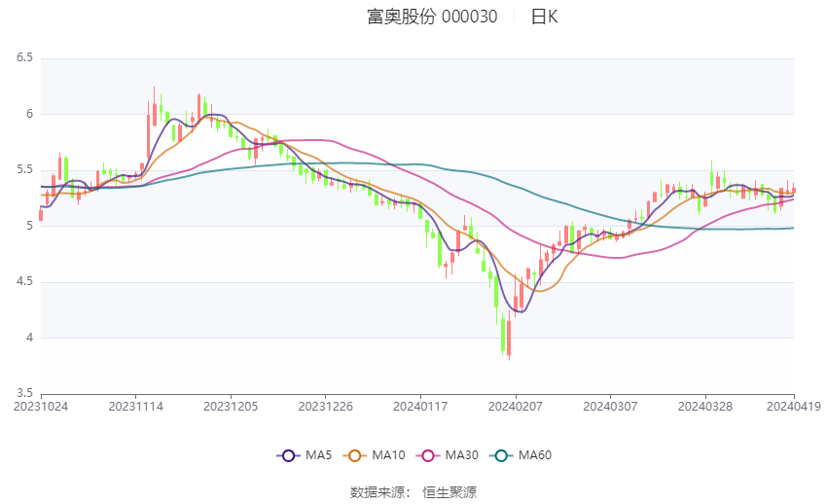
Task: Toggle the MA60 legend circle icon
Action: coord(501,455)
